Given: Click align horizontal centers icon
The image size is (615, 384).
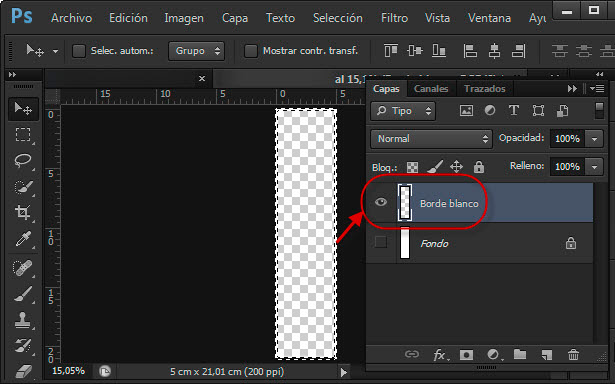Looking at the screenshot, I should pyautogui.click(x=494, y=51).
